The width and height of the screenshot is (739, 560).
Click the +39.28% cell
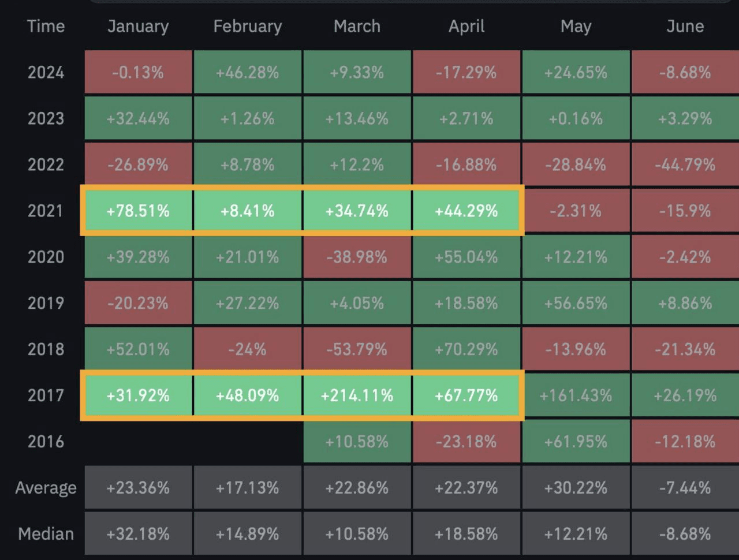138,257
